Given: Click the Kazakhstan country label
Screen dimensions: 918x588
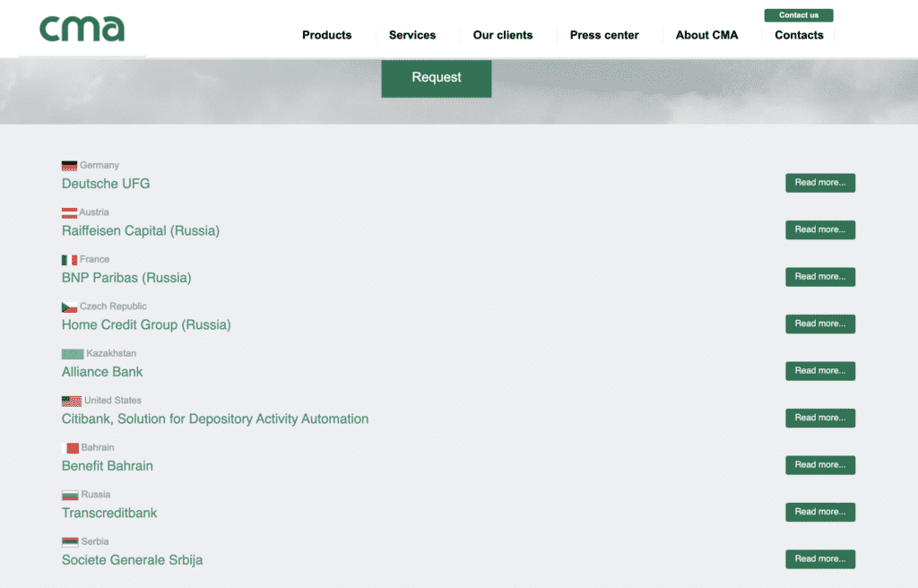Looking at the screenshot, I should coord(111,353).
